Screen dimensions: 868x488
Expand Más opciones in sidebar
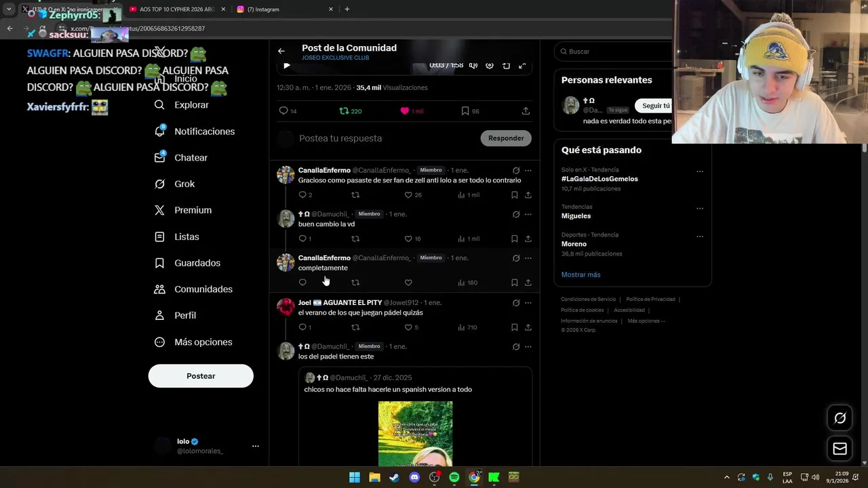(x=193, y=342)
